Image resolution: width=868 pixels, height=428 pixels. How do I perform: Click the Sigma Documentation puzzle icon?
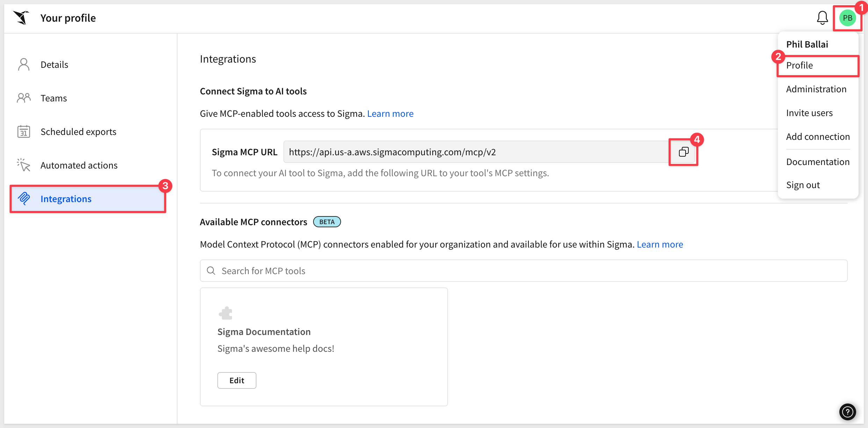pyautogui.click(x=226, y=313)
